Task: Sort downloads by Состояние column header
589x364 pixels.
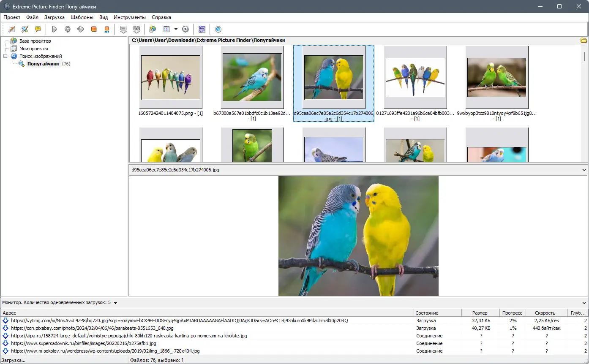Action: [x=427, y=313]
